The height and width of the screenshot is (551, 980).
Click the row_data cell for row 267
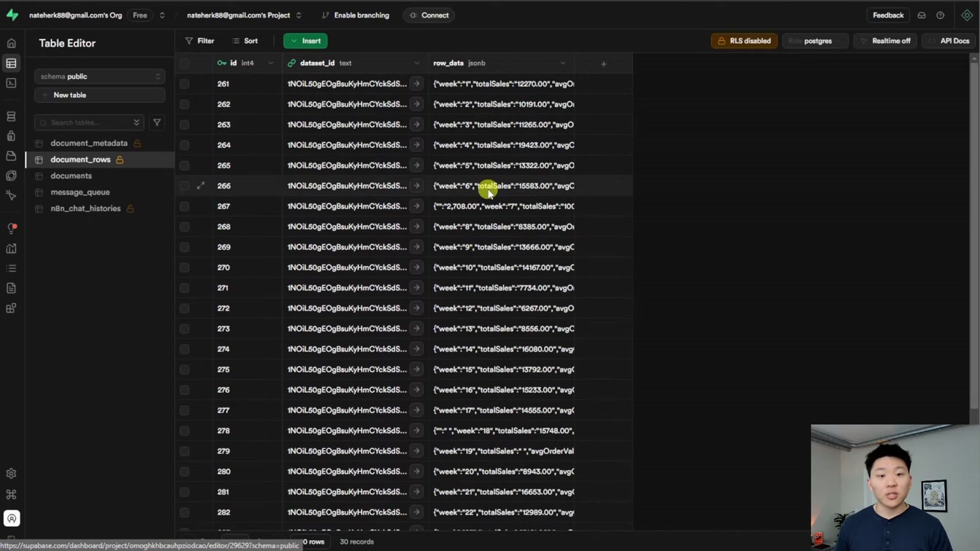503,206
